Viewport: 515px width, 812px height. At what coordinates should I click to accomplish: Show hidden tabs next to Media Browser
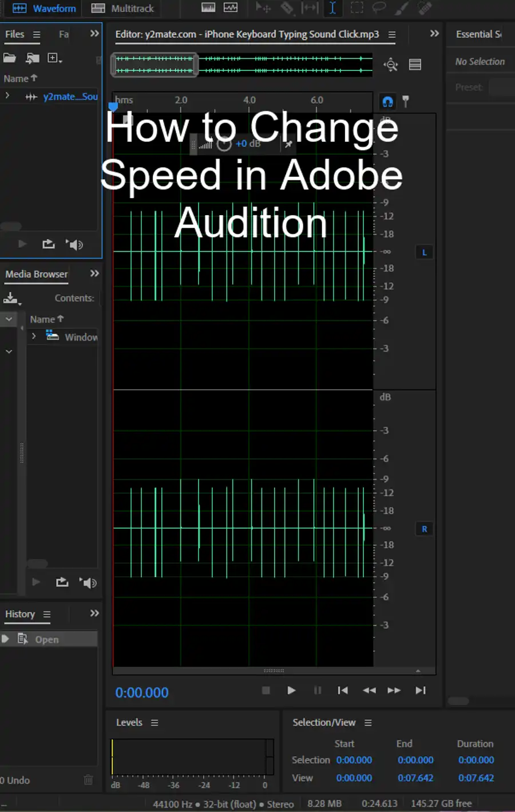pos(94,274)
